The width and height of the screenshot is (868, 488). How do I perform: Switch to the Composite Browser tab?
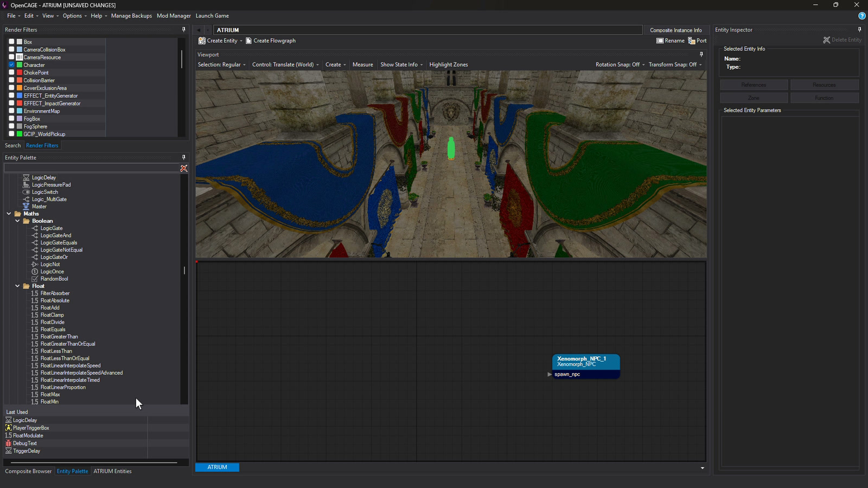(28, 471)
